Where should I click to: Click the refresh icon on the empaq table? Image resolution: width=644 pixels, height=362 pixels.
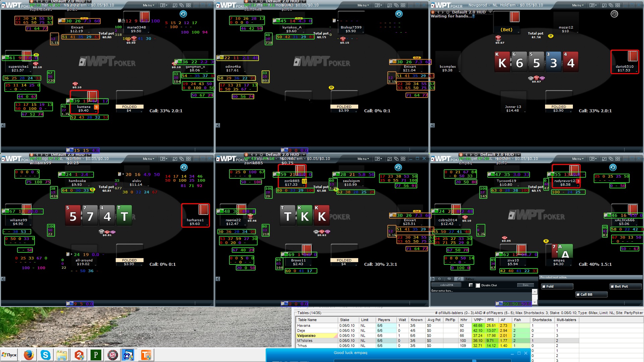tap(613, 167)
